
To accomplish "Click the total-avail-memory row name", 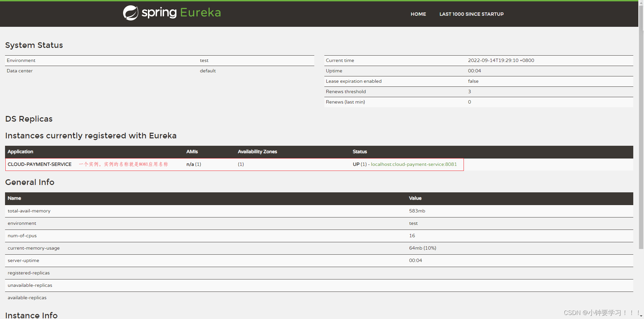I will 29,211.
